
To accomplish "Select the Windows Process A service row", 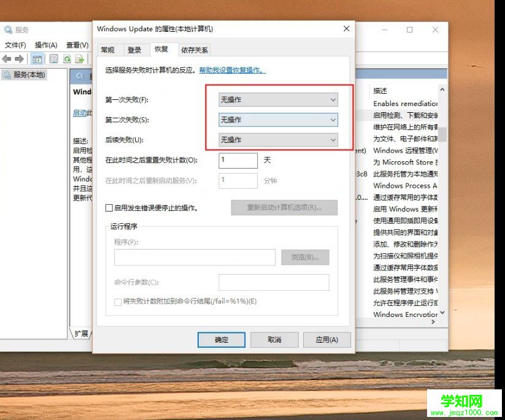I will pos(405,186).
